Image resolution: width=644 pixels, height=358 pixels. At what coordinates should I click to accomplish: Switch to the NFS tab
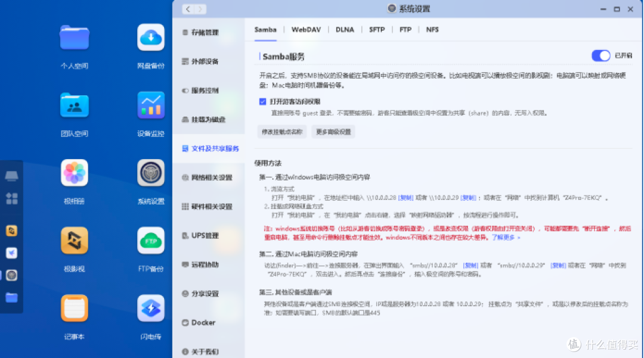[432, 30]
